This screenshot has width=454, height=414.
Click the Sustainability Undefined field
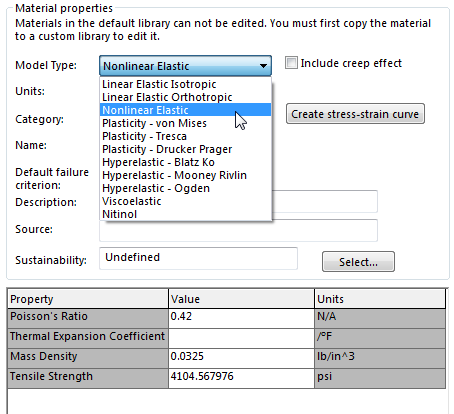(x=198, y=258)
